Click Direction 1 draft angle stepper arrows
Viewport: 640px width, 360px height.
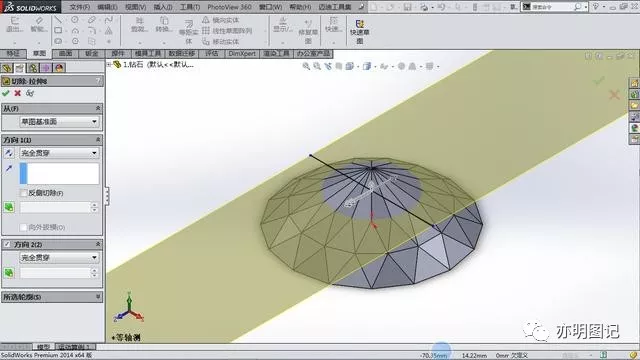(x=94, y=207)
